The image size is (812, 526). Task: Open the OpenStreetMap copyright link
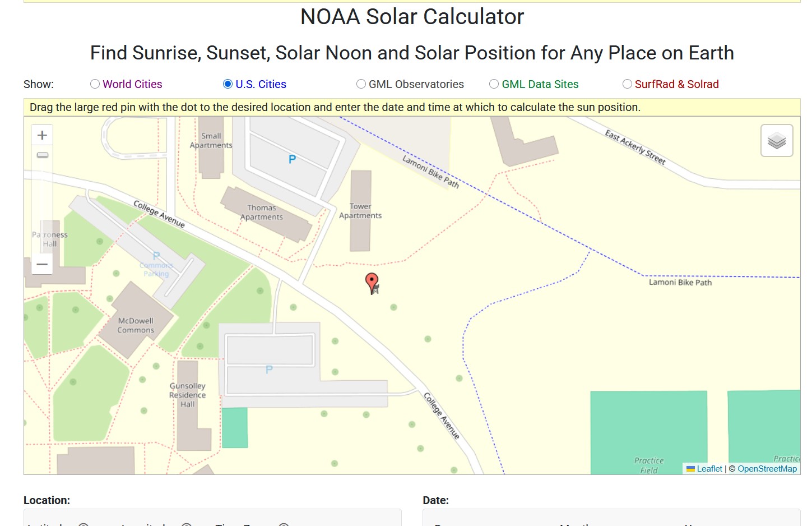click(x=767, y=469)
